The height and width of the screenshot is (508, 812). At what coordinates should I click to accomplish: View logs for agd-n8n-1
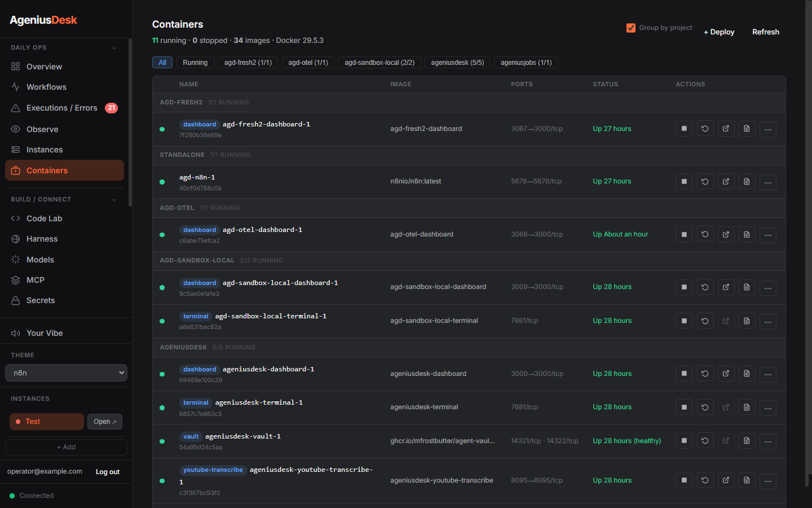coord(747,182)
